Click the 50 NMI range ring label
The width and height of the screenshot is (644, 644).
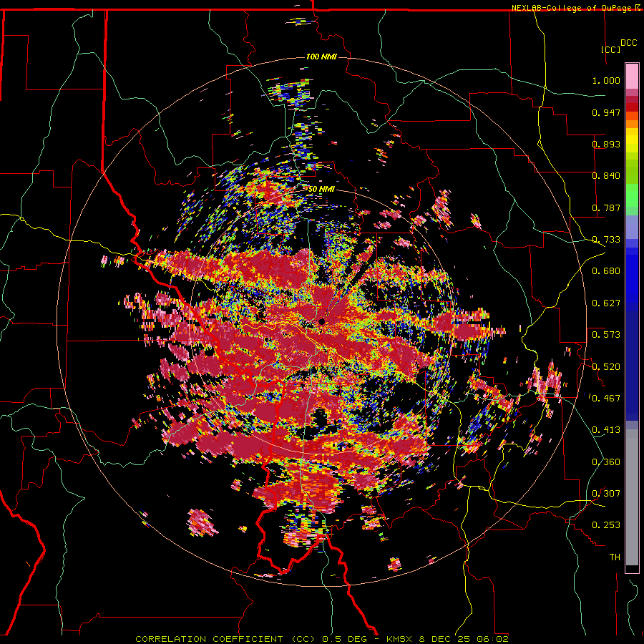[x=321, y=190]
